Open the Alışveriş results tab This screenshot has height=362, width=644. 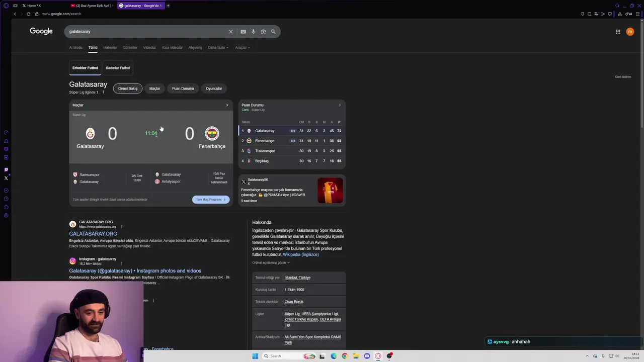[195, 48]
